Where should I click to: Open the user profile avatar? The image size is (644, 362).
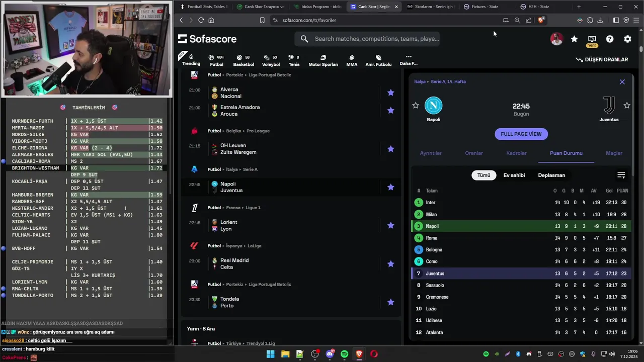(x=556, y=39)
